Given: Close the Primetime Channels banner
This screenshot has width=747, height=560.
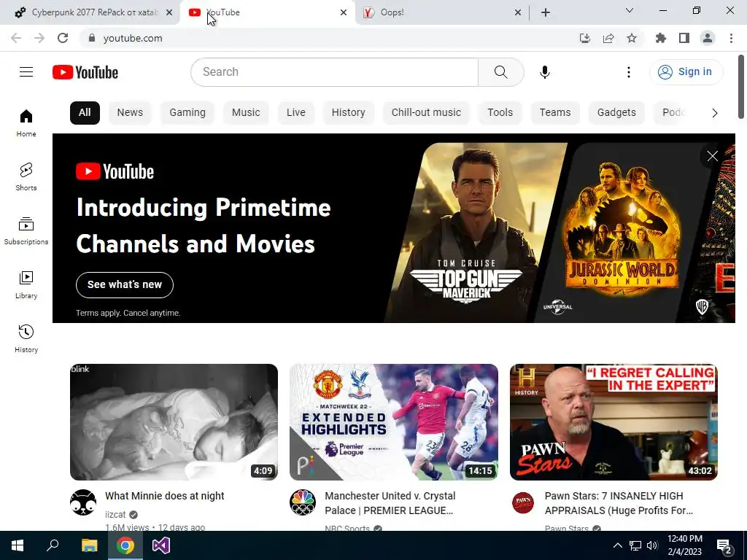Looking at the screenshot, I should pos(712,156).
